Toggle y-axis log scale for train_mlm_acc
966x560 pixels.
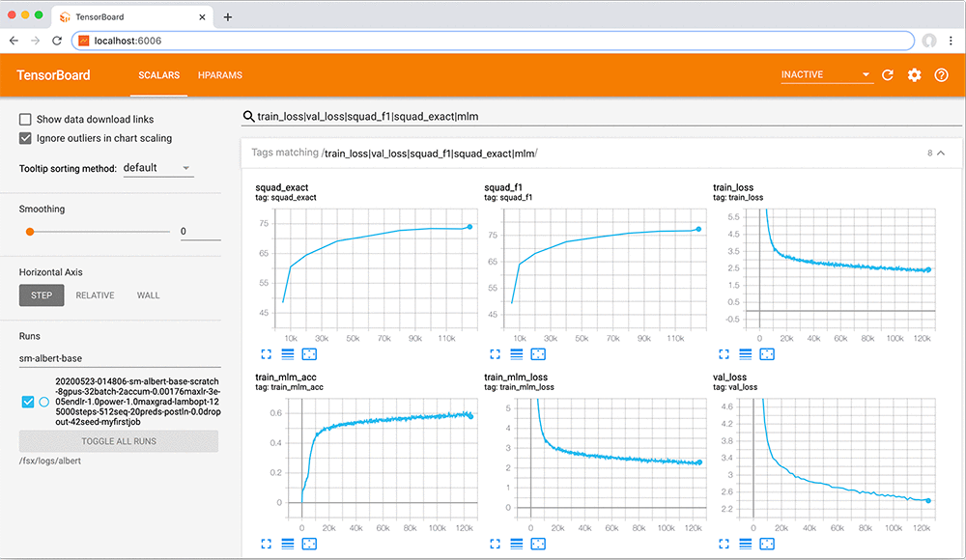(x=288, y=544)
